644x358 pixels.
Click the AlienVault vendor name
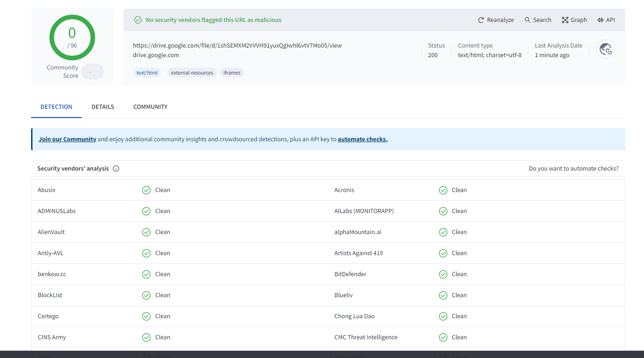click(51, 232)
